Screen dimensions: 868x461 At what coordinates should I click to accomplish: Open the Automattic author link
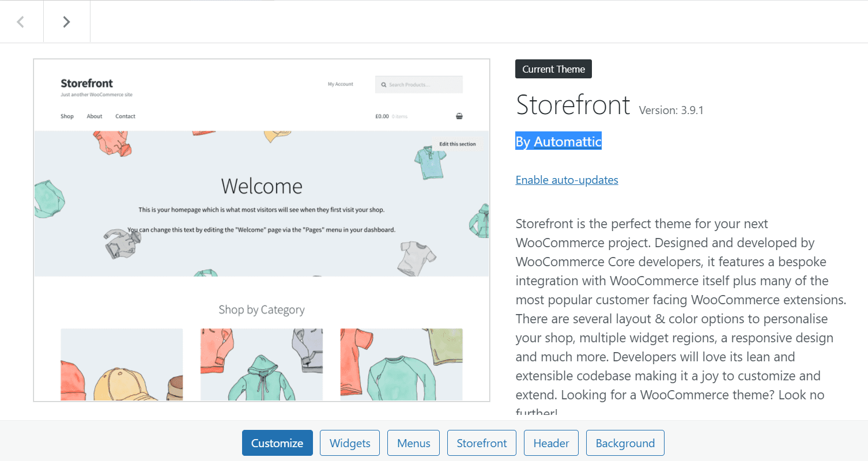(568, 141)
